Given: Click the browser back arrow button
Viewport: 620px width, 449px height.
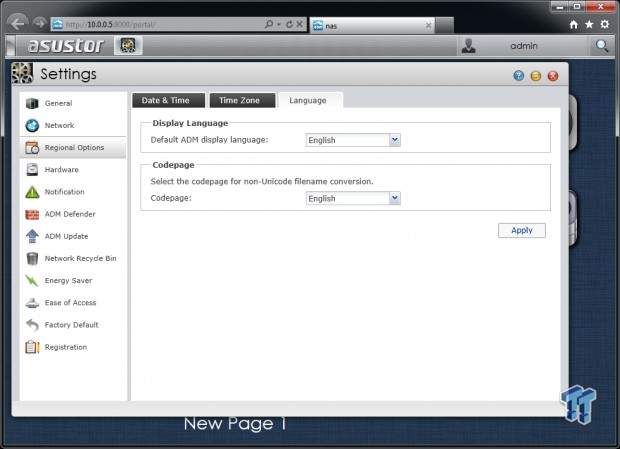Looking at the screenshot, I should pos(17,24).
